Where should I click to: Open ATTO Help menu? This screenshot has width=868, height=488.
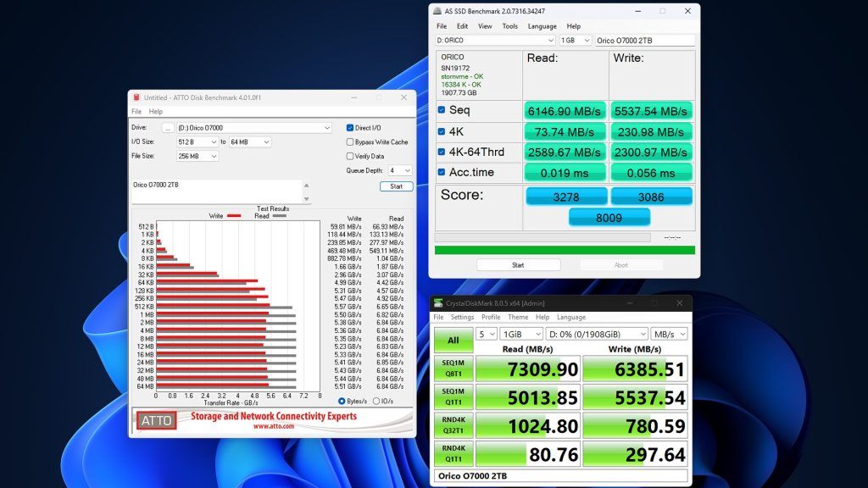[x=156, y=111]
